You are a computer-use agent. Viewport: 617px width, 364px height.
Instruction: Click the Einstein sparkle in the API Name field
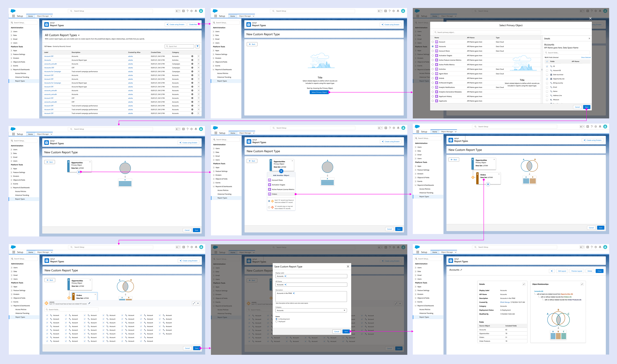pyautogui.click(x=286, y=285)
